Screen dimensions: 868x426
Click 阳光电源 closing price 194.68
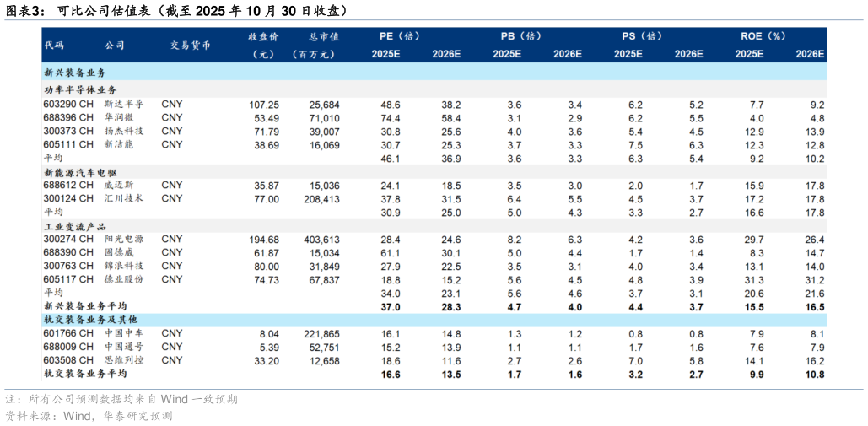coord(263,239)
